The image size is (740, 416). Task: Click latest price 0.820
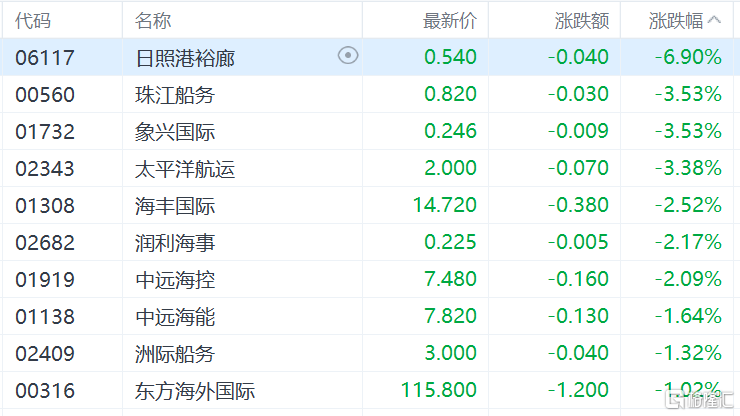pos(450,93)
